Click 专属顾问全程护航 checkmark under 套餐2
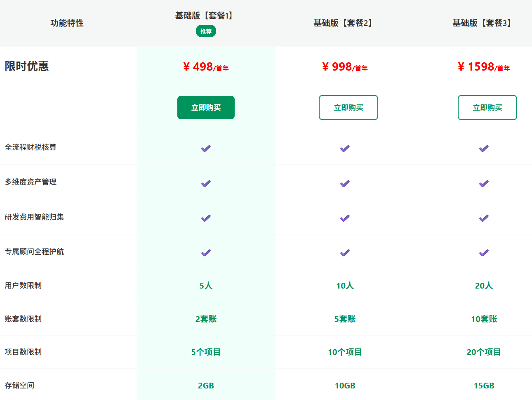This screenshot has height=400, width=532. point(345,253)
